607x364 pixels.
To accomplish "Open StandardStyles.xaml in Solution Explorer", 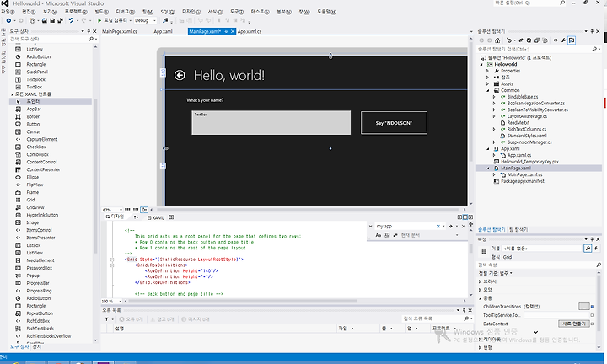I will (527, 136).
